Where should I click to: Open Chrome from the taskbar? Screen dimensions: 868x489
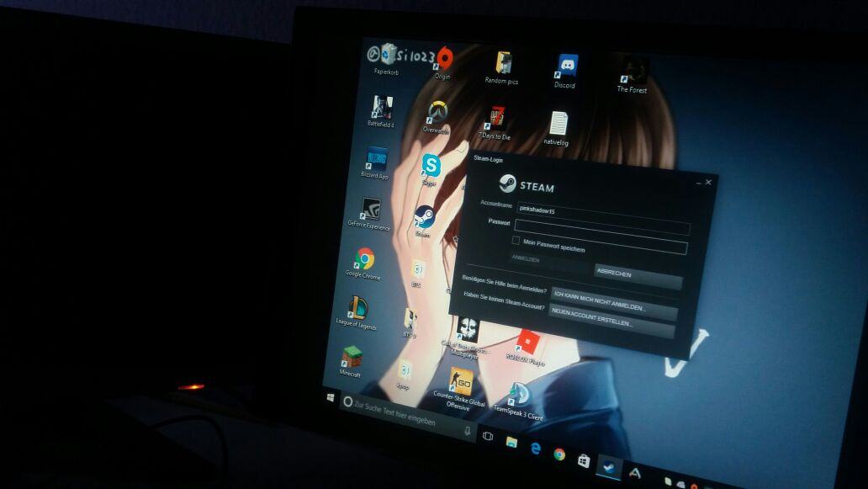pyautogui.click(x=559, y=454)
